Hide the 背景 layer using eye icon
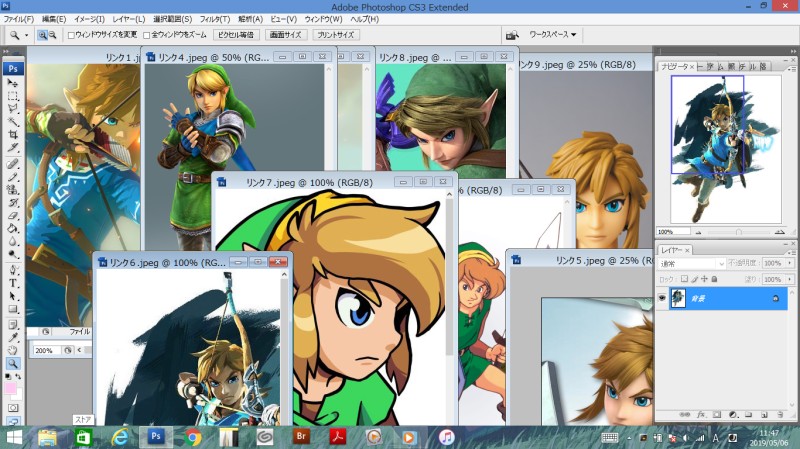Screen dimensions: 800x449 click(x=662, y=298)
